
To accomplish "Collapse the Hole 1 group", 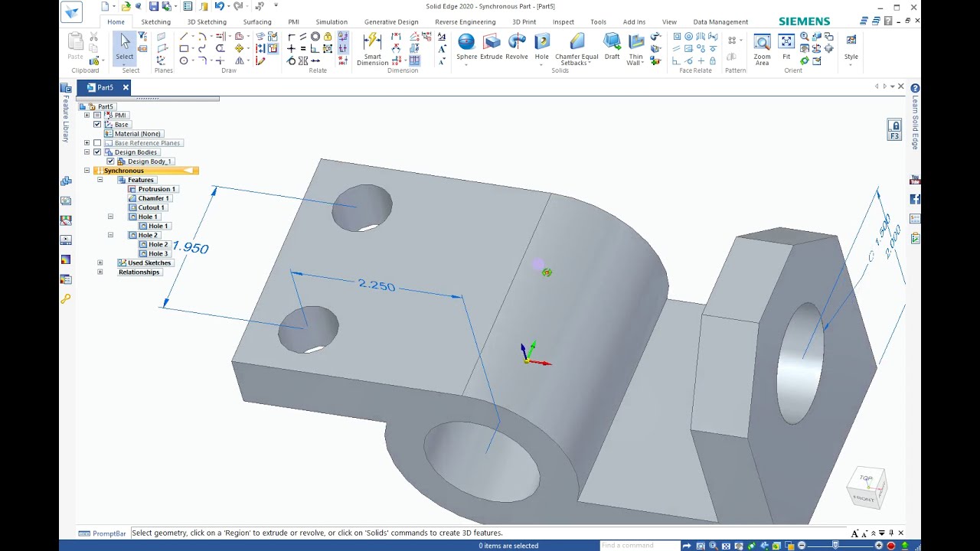I will click(x=110, y=217).
